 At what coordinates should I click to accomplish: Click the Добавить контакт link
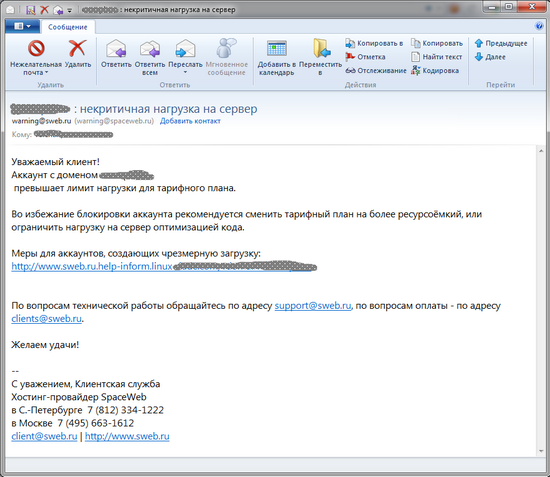click(190, 121)
